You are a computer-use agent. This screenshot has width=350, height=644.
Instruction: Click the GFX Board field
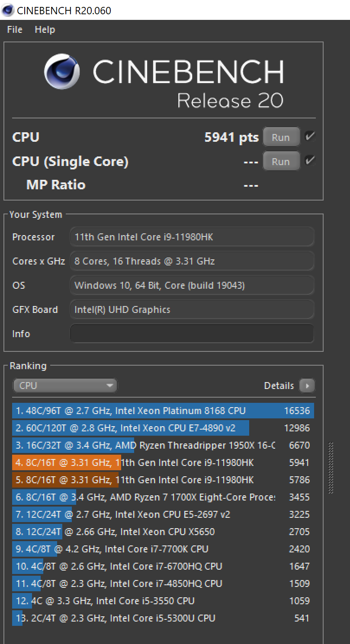pyautogui.click(x=192, y=309)
